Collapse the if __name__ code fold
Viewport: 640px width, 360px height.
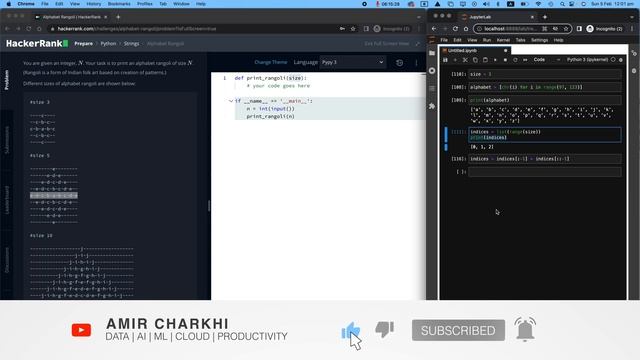[231, 101]
